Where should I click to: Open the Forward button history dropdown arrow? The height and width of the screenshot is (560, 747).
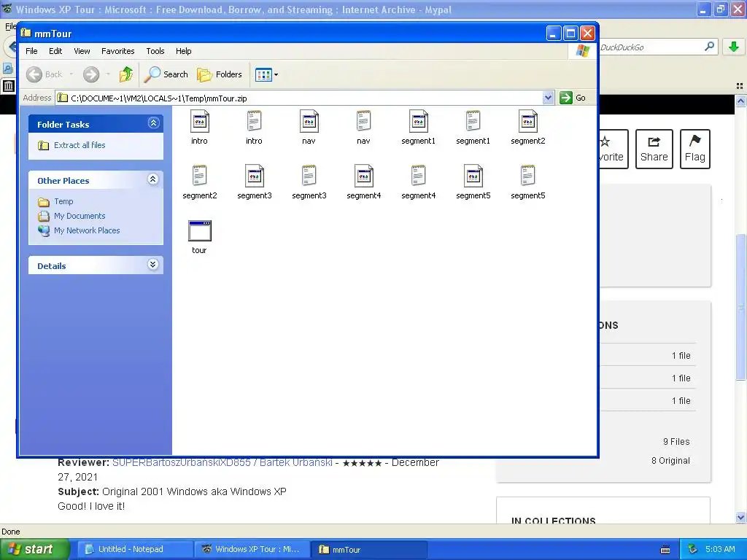tap(108, 74)
